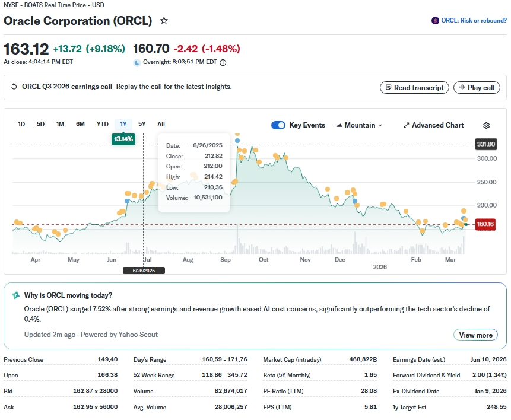511x420 pixels.
Task: Click the Open value 166.38
Action: pyautogui.click(x=107, y=375)
